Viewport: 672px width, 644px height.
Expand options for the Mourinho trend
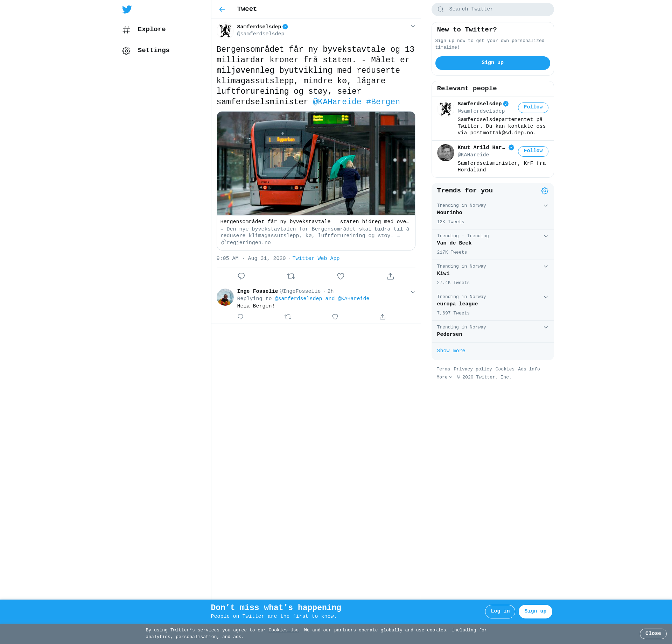coord(546,206)
